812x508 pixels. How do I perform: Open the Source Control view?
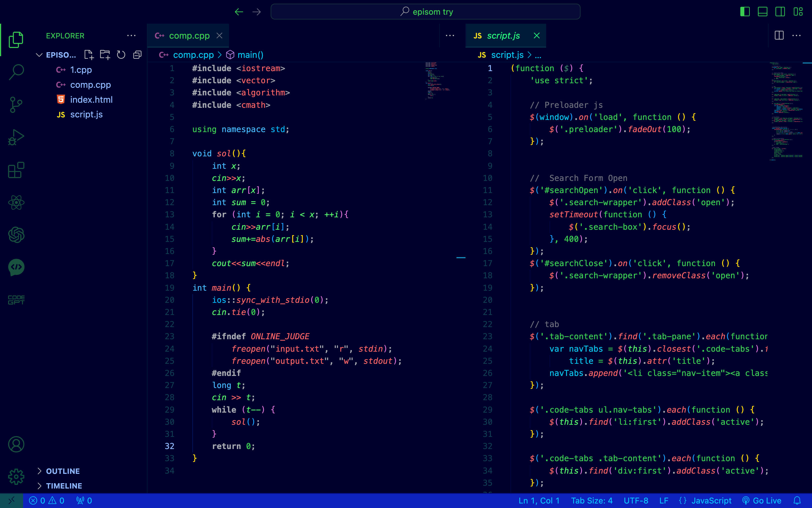16,105
